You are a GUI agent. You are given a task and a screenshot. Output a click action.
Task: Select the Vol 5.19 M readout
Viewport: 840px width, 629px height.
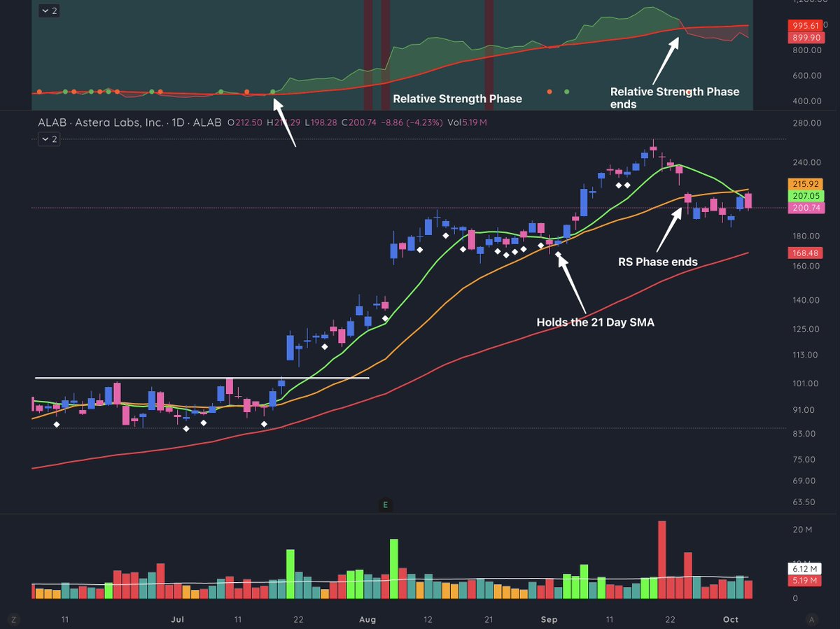coord(468,122)
